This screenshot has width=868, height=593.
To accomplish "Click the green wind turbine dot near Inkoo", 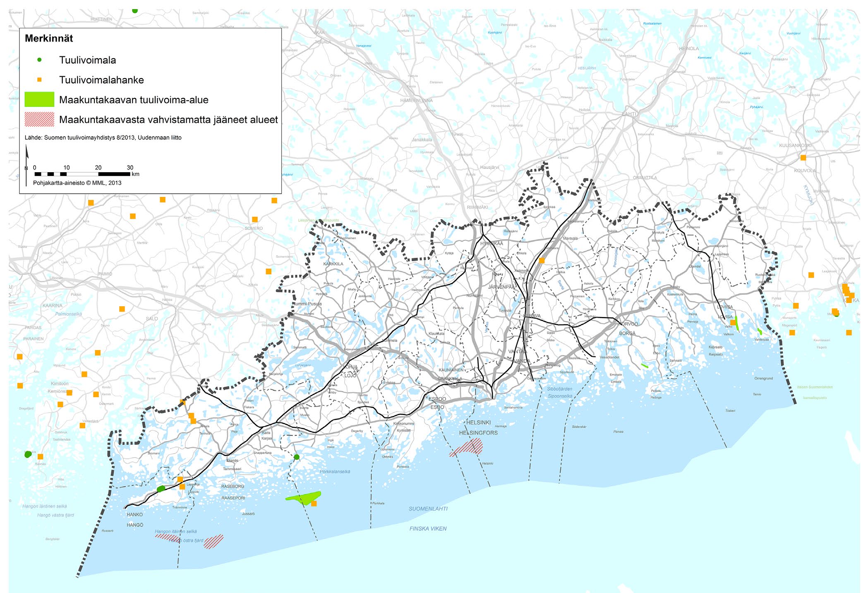I will click(x=297, y=457).
